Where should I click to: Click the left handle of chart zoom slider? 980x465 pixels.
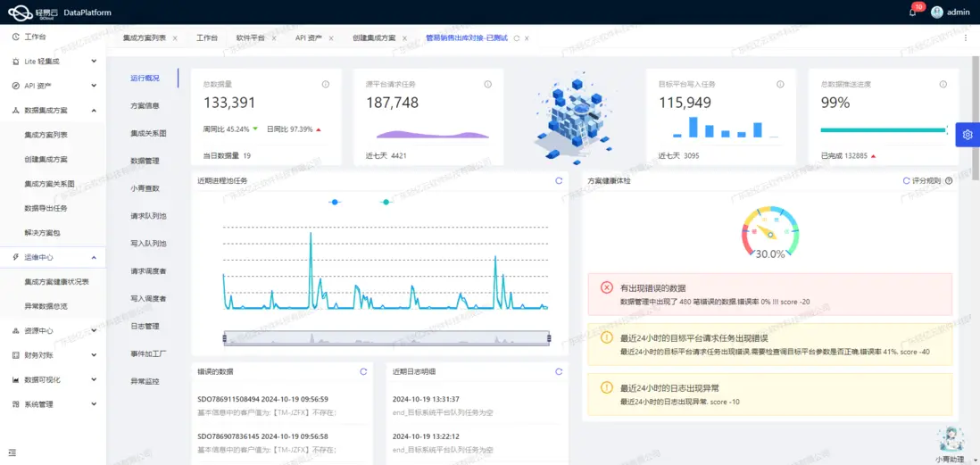[224, 338]
